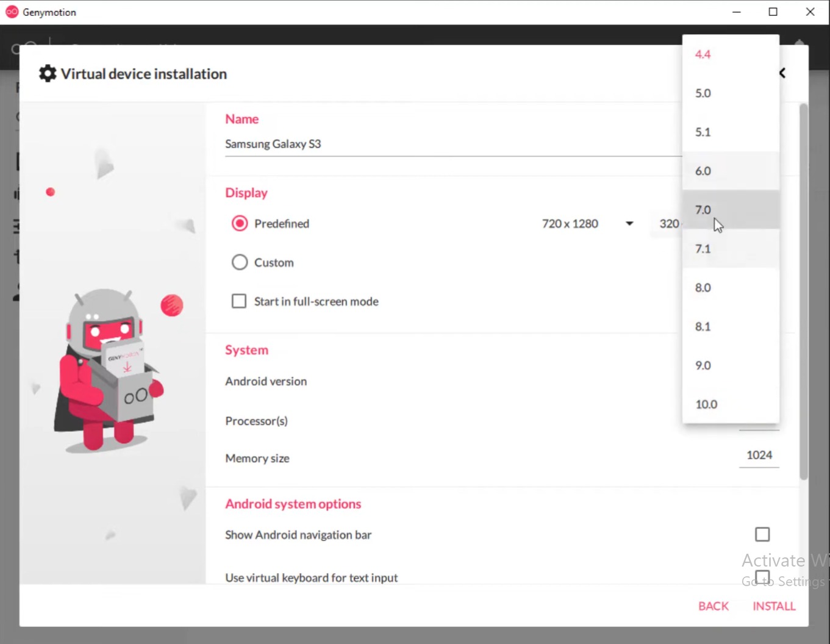Click the settings gear icon in dialog title
The image size is (830, 644).
click(48, 74)
